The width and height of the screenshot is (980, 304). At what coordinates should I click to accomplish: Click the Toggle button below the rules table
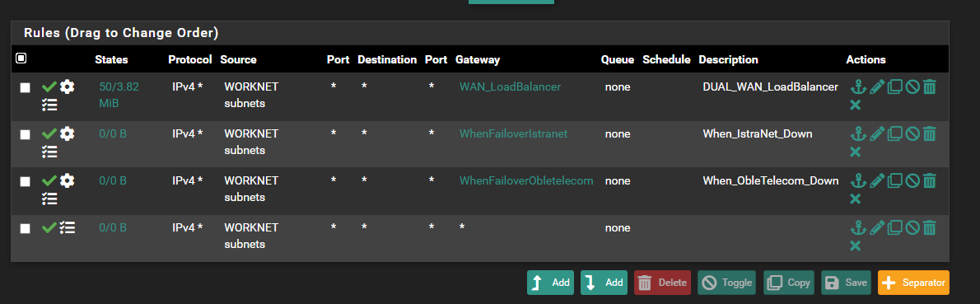[x=726, y=283]
